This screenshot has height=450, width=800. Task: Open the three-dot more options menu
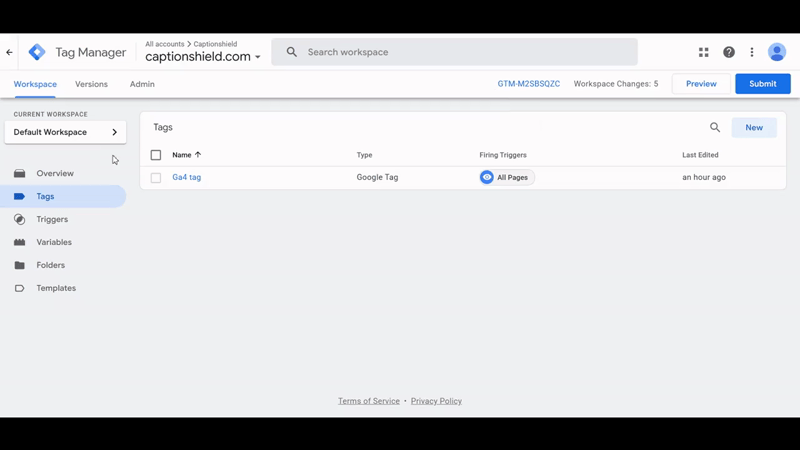752,52
